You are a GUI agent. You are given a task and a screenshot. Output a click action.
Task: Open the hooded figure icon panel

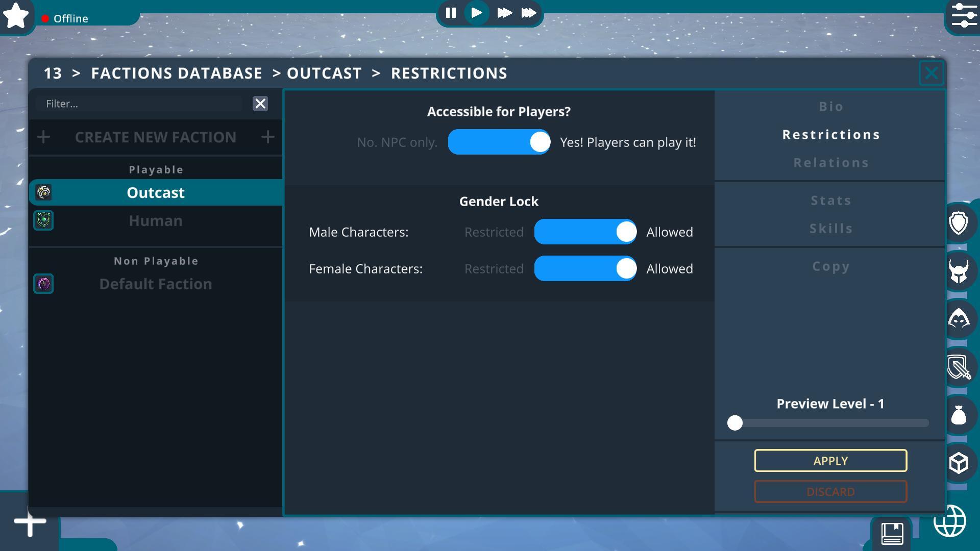tap(959, 319)
